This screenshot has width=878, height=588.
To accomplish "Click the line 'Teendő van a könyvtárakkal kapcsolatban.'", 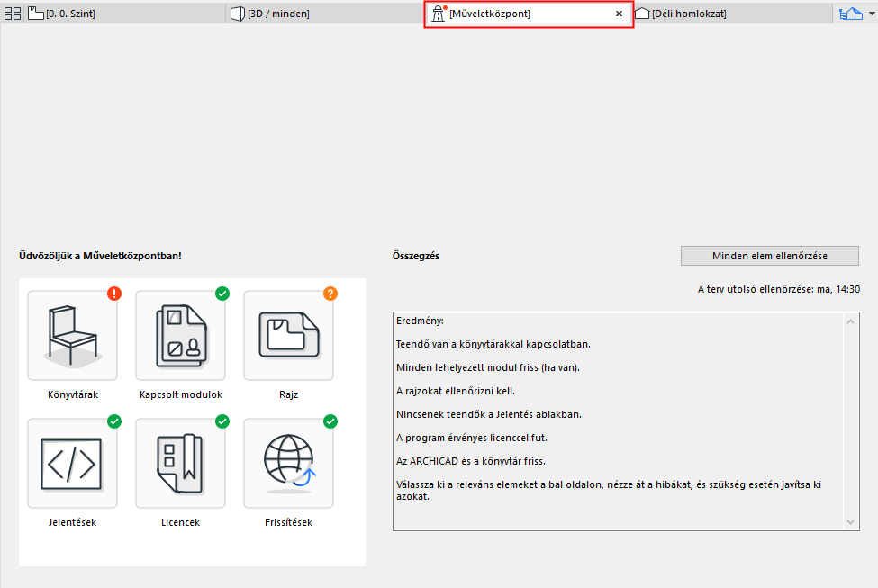I will 493,344.
